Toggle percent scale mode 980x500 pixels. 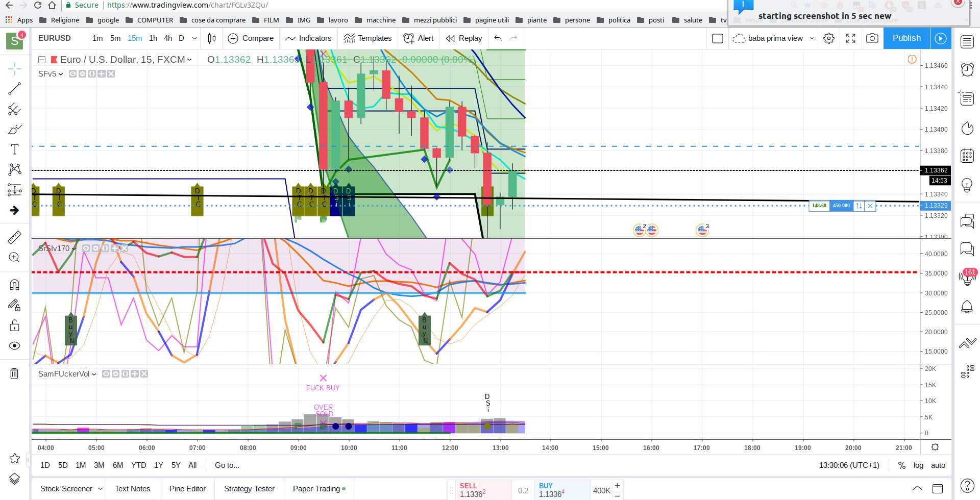(902, 465)
